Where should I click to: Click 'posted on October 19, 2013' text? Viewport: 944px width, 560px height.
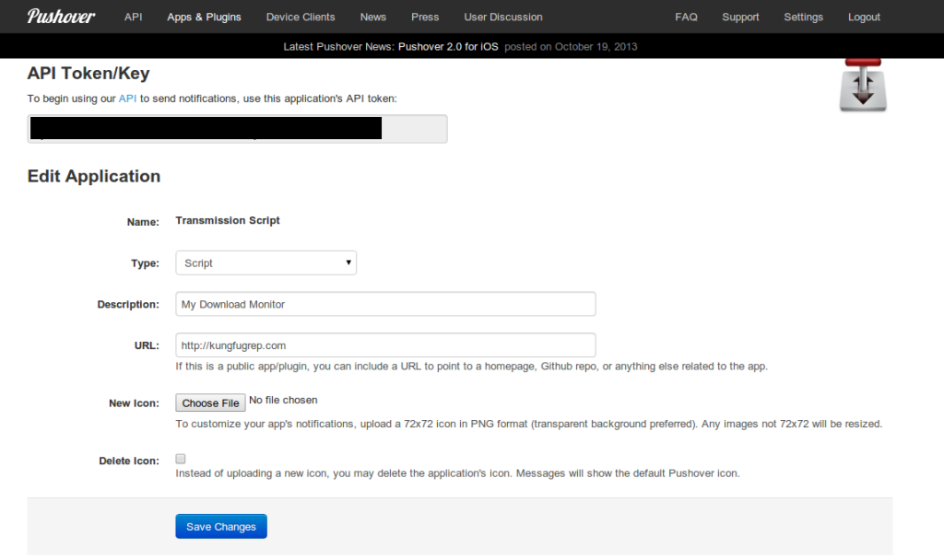[x=571, y=46]
